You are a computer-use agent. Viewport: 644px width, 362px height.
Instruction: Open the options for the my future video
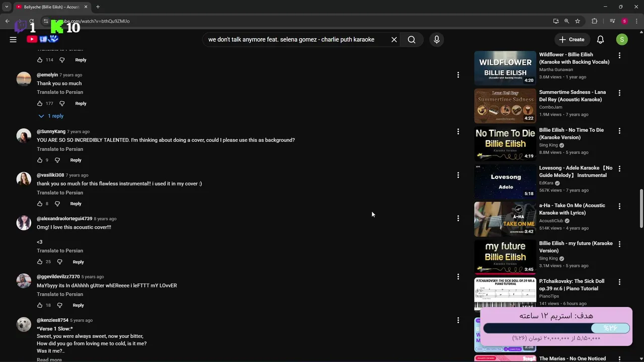click(x=619, y=244)
